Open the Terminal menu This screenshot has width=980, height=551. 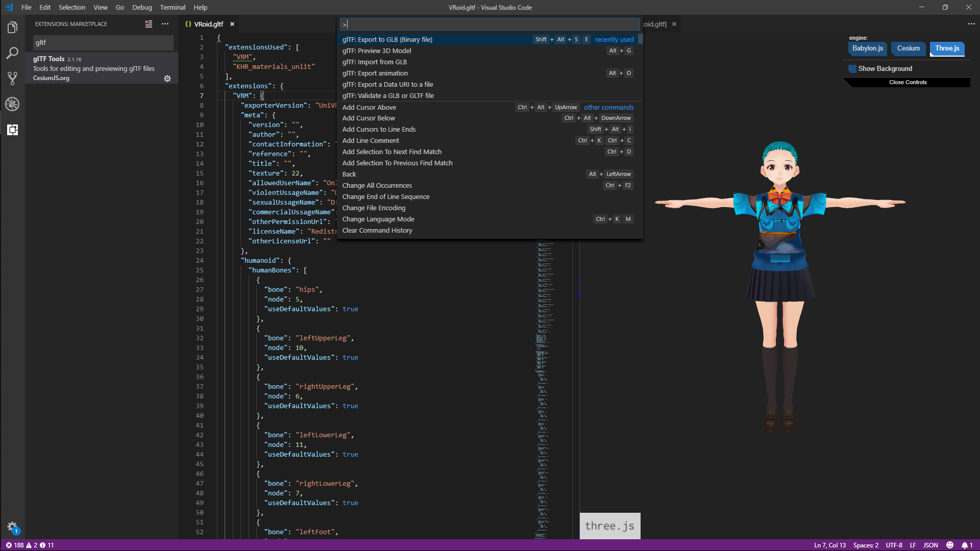point(173,7)
